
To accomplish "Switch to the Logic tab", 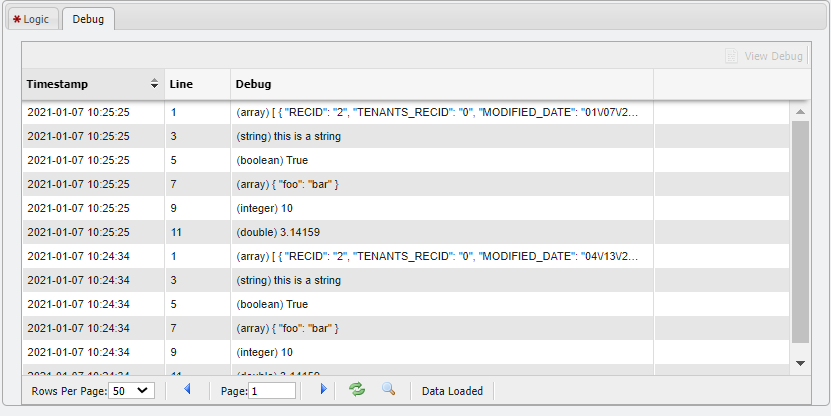I will (35, 19).
